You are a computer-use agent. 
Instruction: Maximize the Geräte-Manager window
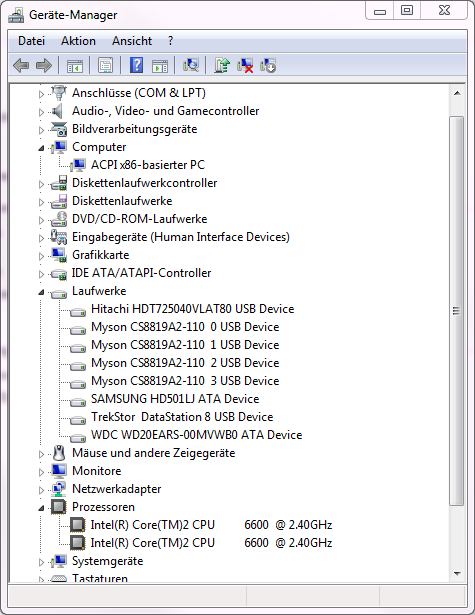[407, 11]
